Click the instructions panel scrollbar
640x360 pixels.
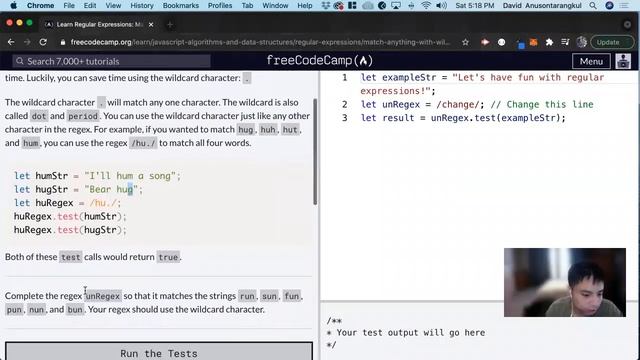[315, 151]
